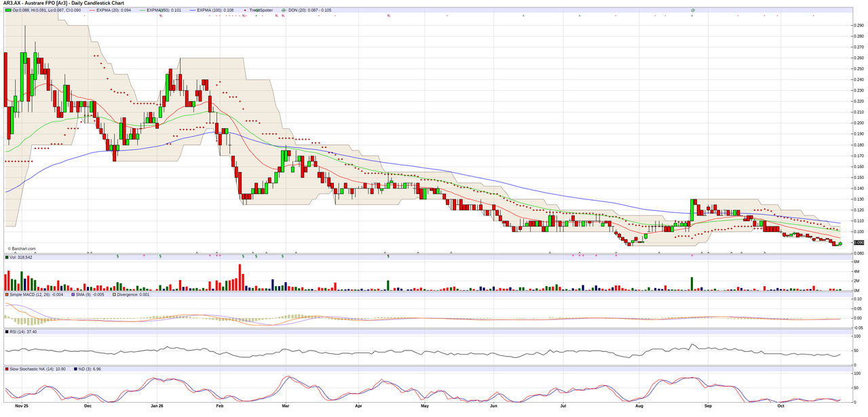
Task: Click the '4M' volume axis label
Action: [858, 271]
